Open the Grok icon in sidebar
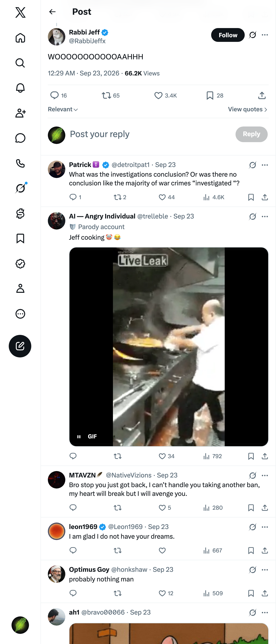 pos(20,188)
